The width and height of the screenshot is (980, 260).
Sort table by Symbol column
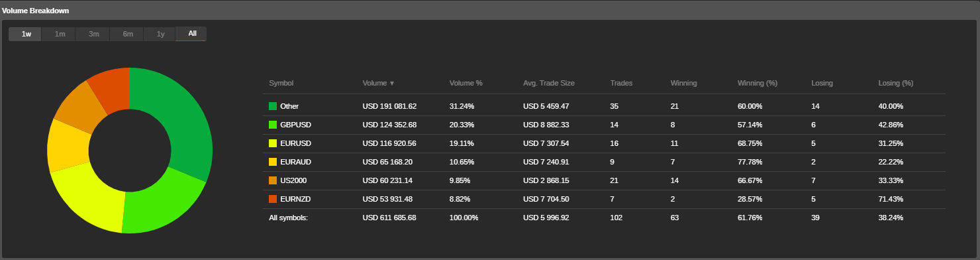tap(281, 84)
